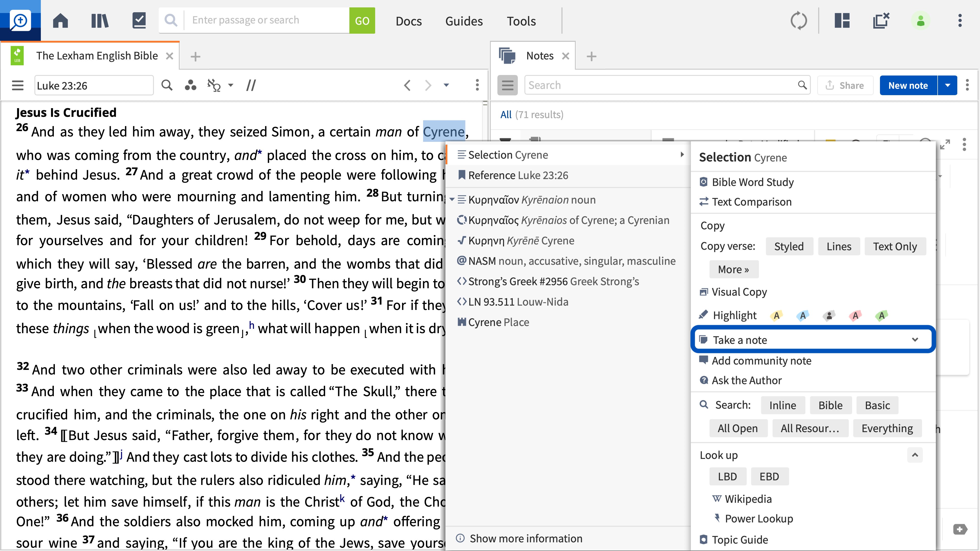This screenshot has width=980, height=551.
Task: Go back with the left arrow
Action: coord(407,85)
